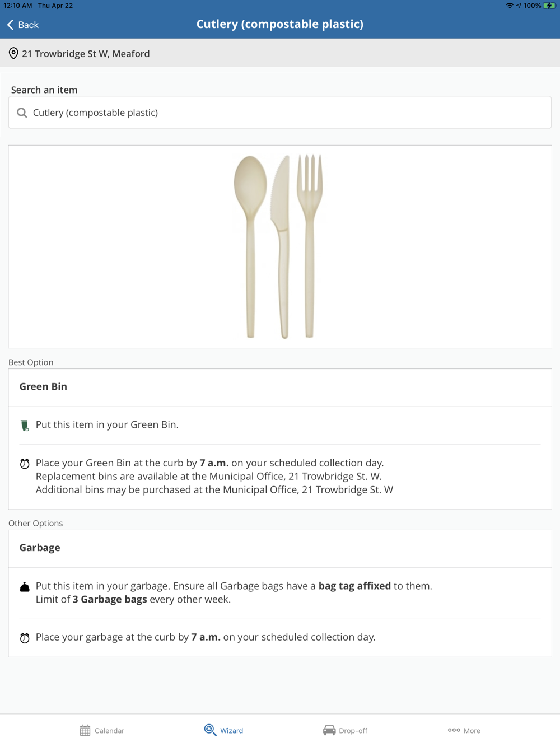The height and width of the screenshot is (747, 560).
Task: Click the search magnifier icon
Action: click(x=22, y=113)
